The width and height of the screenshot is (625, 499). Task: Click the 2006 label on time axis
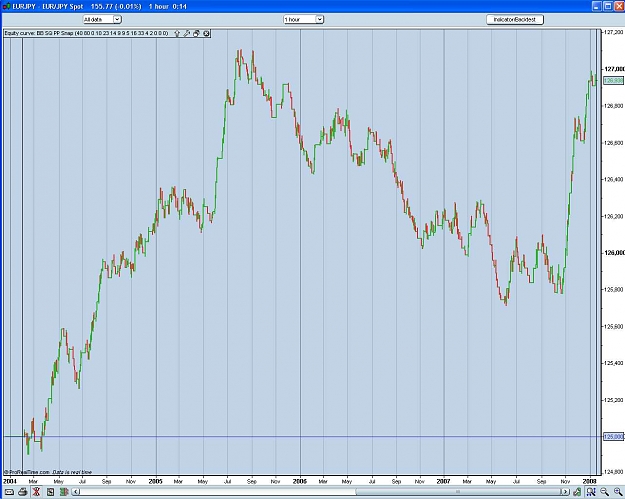point(300,481)
